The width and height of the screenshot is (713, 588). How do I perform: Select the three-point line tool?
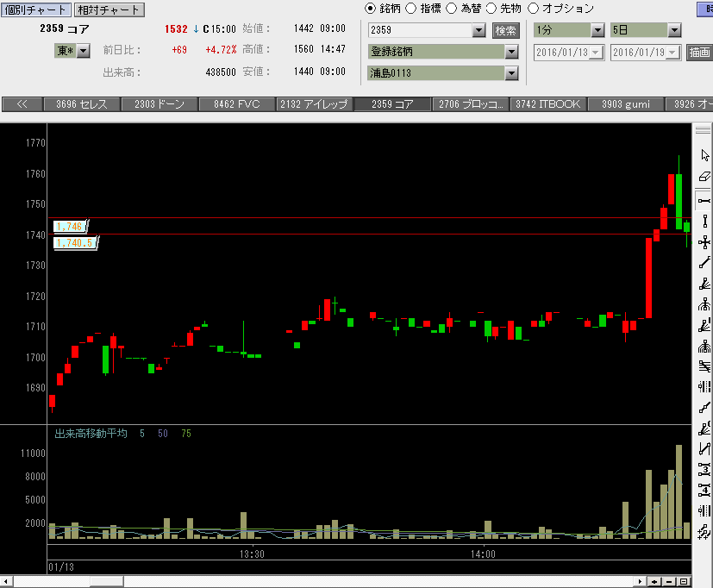tap(704, 408)
